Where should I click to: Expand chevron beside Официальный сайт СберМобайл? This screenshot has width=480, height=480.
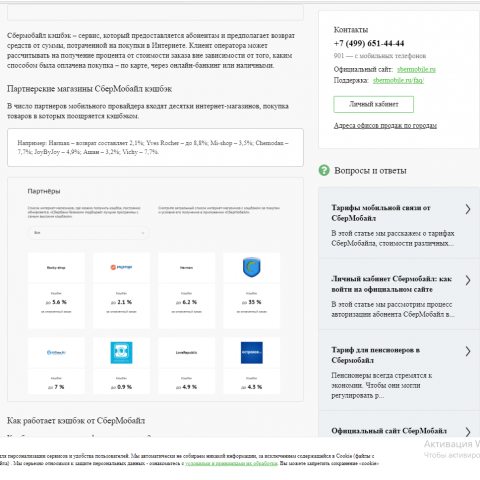468,432
